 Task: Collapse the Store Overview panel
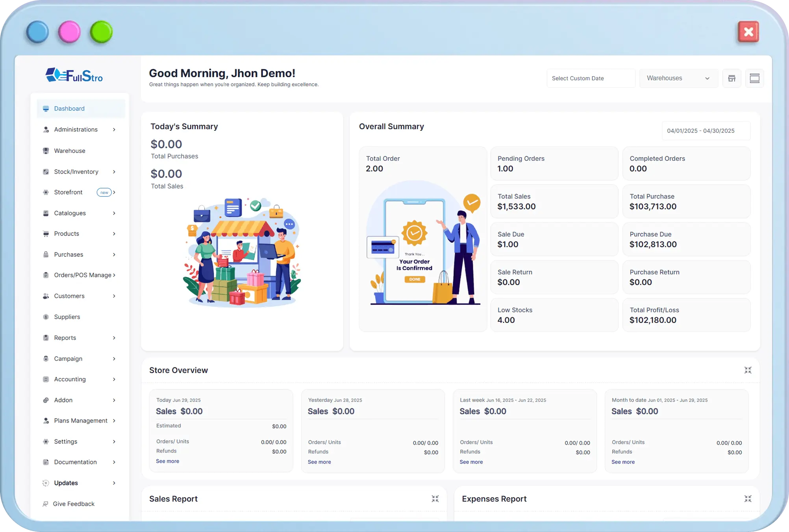click(x=748, y=370)
